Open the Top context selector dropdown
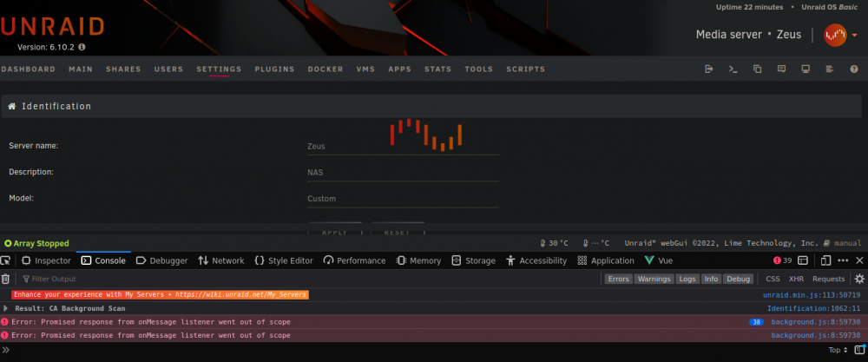The height and width of the screenshot is (362, 868). tap(838, 350)
